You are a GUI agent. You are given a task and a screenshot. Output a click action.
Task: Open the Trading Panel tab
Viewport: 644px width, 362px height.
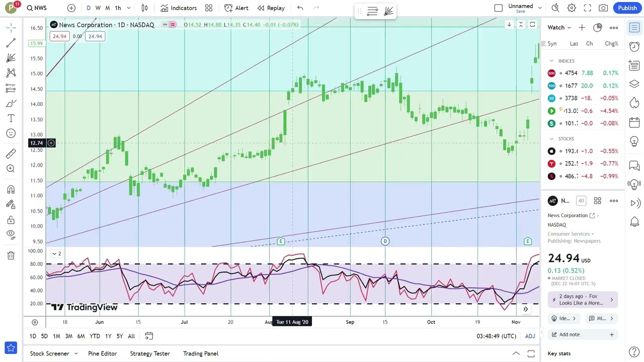tap(201, 353)
